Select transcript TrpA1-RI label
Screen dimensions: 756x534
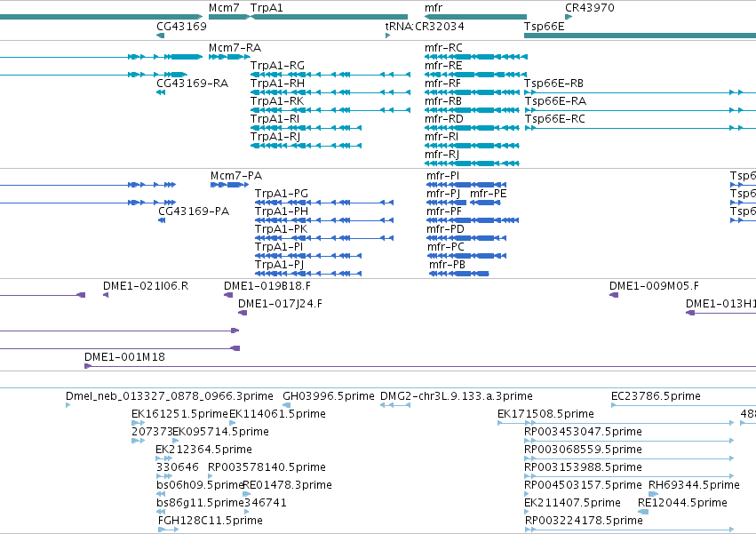pos(275,119)
